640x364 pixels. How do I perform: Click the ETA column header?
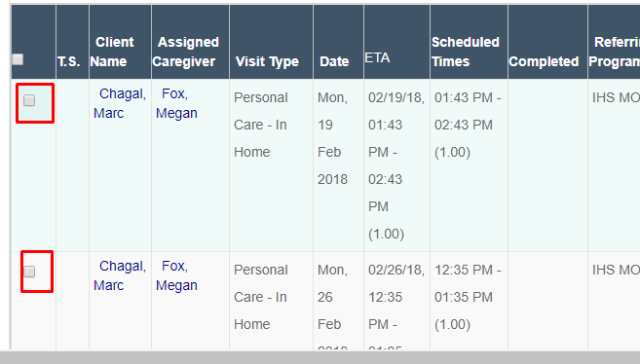[377, 57]
